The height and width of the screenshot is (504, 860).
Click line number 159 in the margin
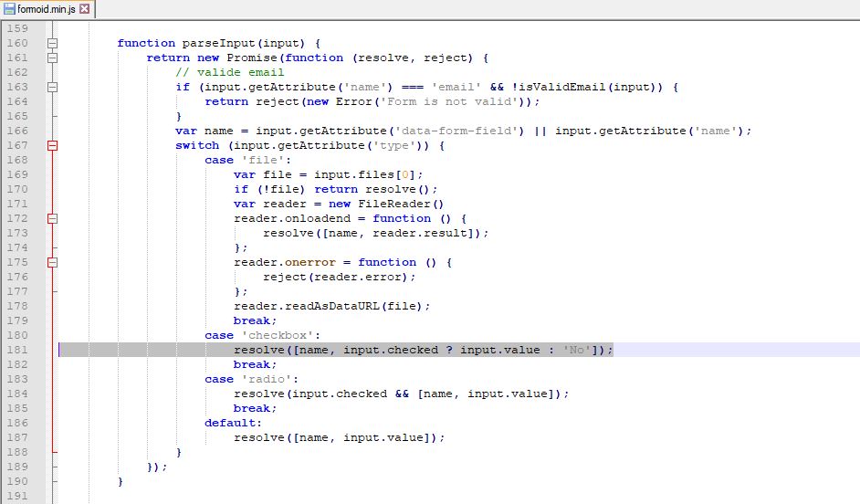pyautogui.click(x=17, y=28)
